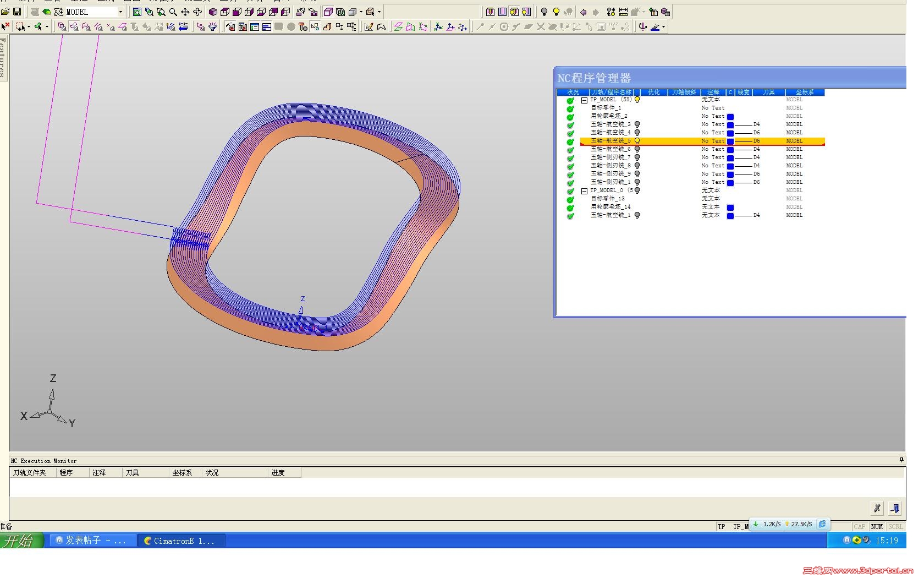Click the anchor symbol toolbar icon

(x=642, y=26)
